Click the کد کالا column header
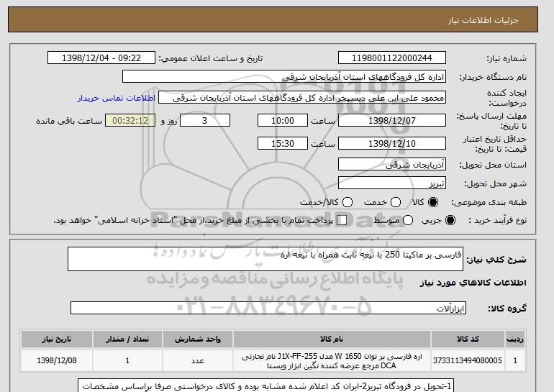 coord(468,339)
